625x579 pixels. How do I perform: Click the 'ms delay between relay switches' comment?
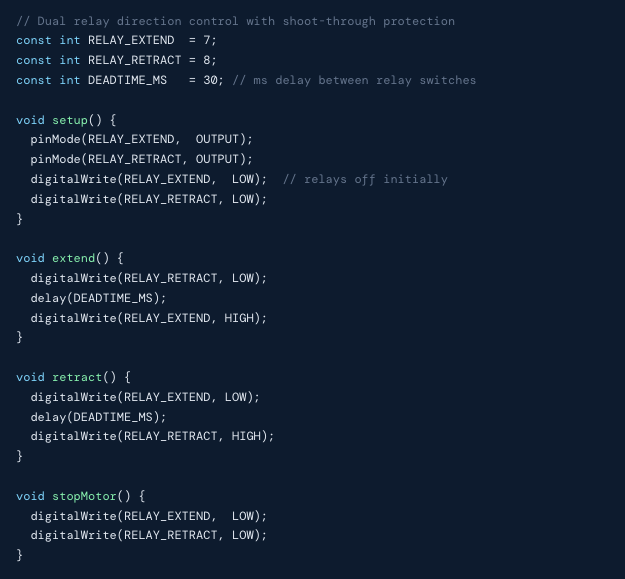coord(354,80)
